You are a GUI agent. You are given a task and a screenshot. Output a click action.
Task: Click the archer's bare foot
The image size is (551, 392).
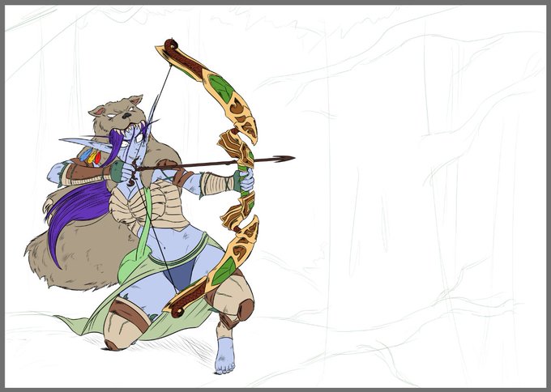(224, 355)
